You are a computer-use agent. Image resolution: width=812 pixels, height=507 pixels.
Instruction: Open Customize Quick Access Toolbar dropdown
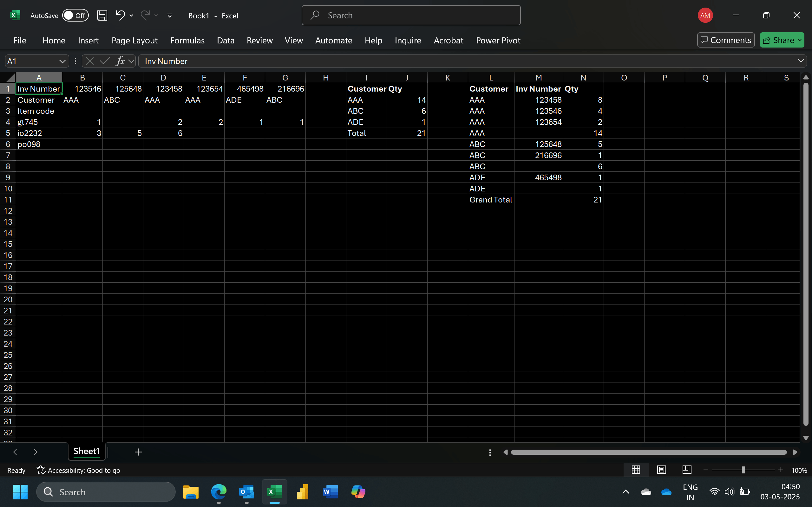[169, 16]
